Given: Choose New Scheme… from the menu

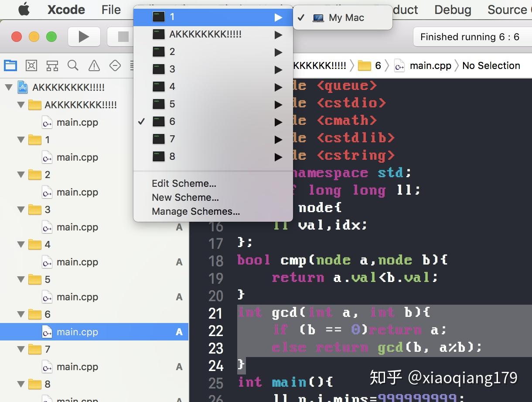Looking at the screenshot, I should point(185,198).
